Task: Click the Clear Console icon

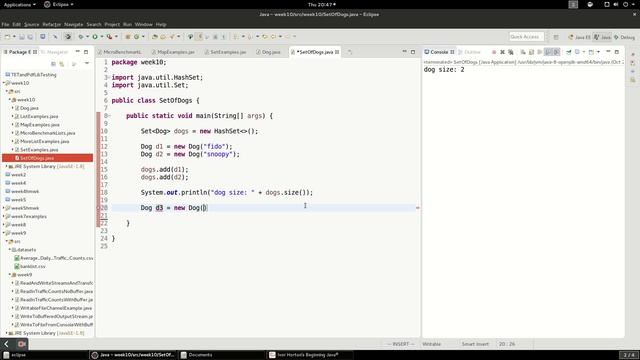Action: click(x=523, y=52)
